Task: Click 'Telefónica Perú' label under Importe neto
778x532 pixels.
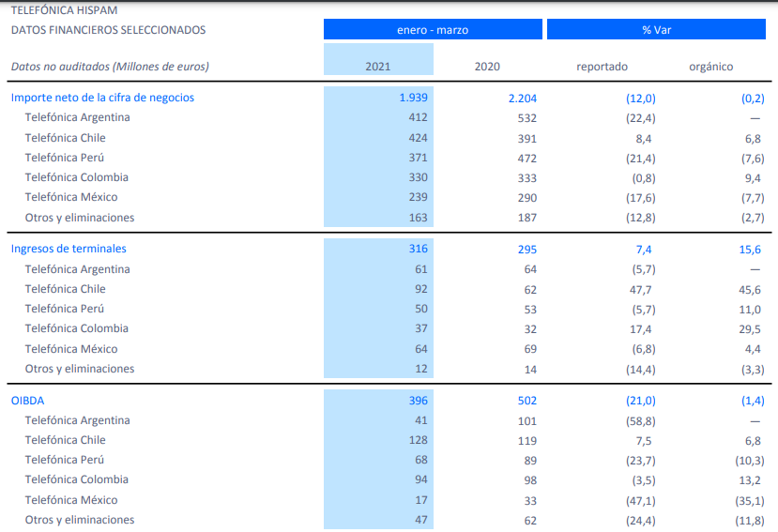Action: (x=65, y=158)
